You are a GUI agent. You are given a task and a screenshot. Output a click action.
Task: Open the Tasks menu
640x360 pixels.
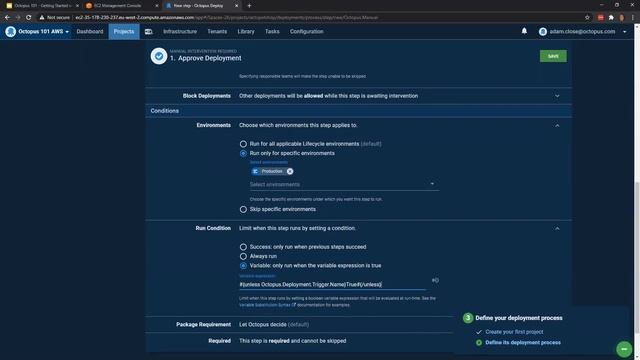coord(272,31)
